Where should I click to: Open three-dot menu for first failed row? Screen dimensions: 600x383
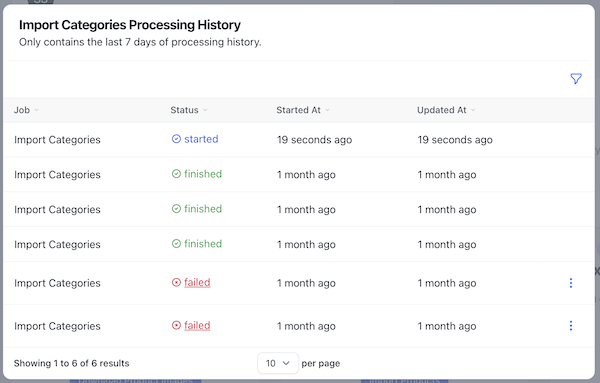[571, 283]
